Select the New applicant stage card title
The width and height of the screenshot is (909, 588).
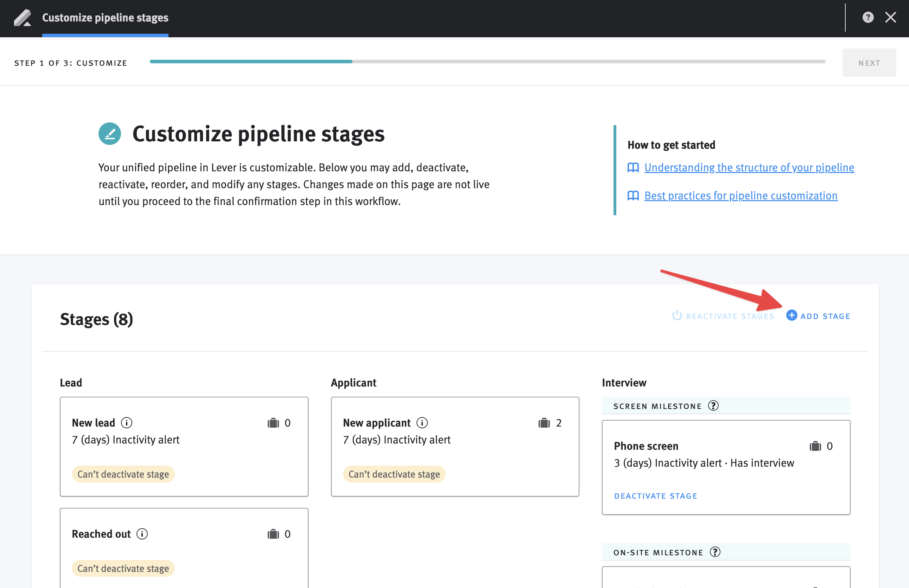click(377, 423)
